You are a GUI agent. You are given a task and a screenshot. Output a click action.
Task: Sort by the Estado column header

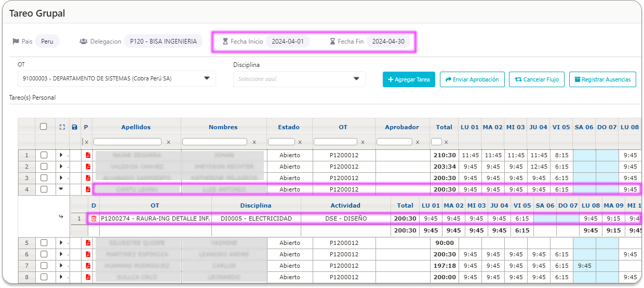point(289,127)
